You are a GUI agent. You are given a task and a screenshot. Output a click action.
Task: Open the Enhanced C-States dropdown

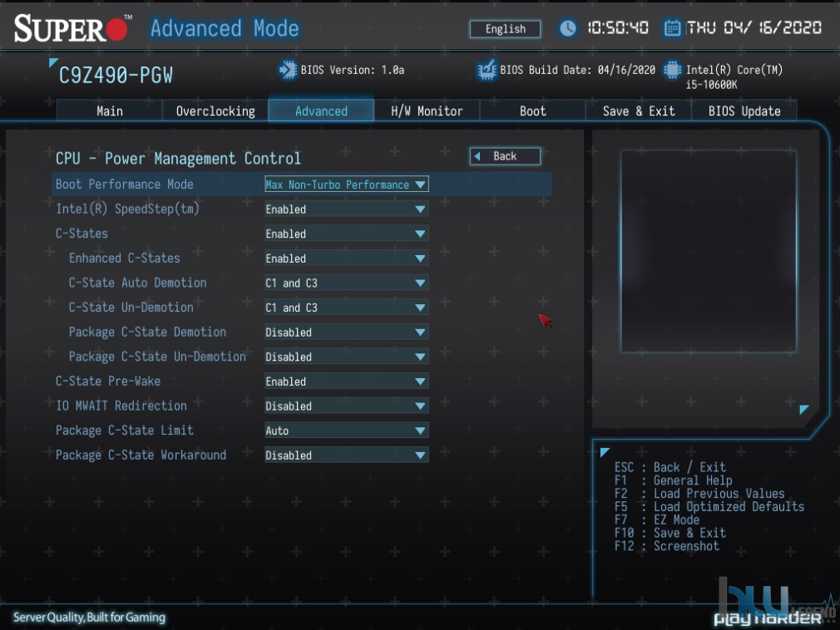click(346, 258)
